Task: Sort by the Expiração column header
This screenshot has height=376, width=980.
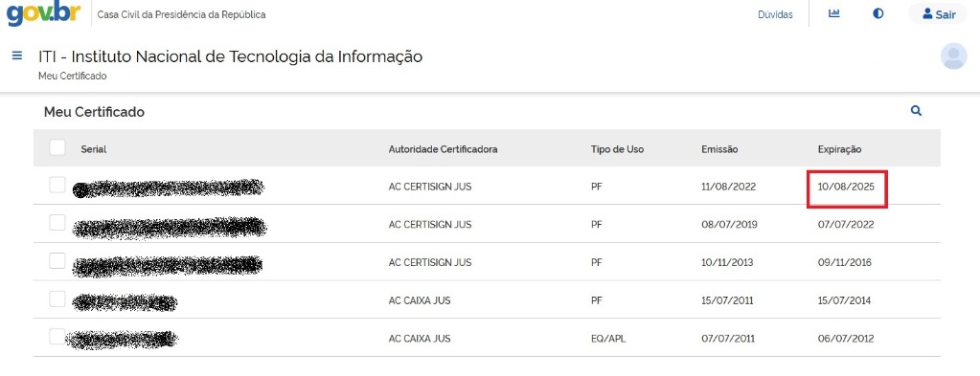Action: (839, 149)
